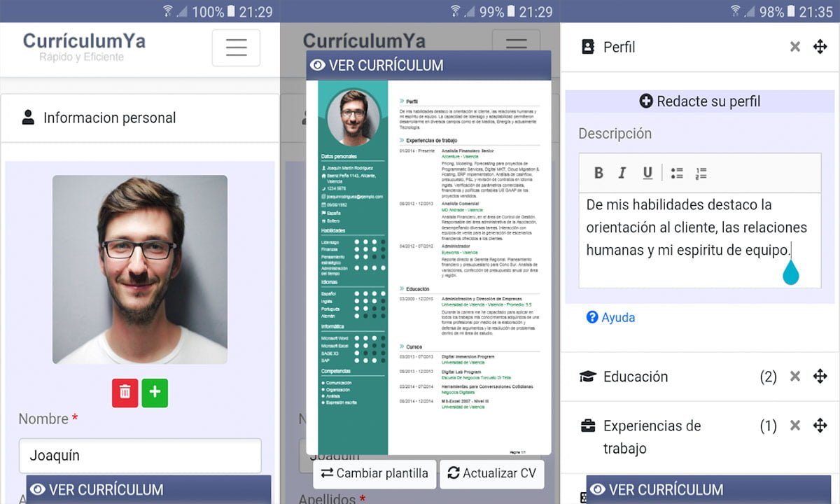The width and height of the screenshot is (840, 504).
Task: Toggle italic formatting in description editor
Action: pyautogui.click(x=622, y=173)
